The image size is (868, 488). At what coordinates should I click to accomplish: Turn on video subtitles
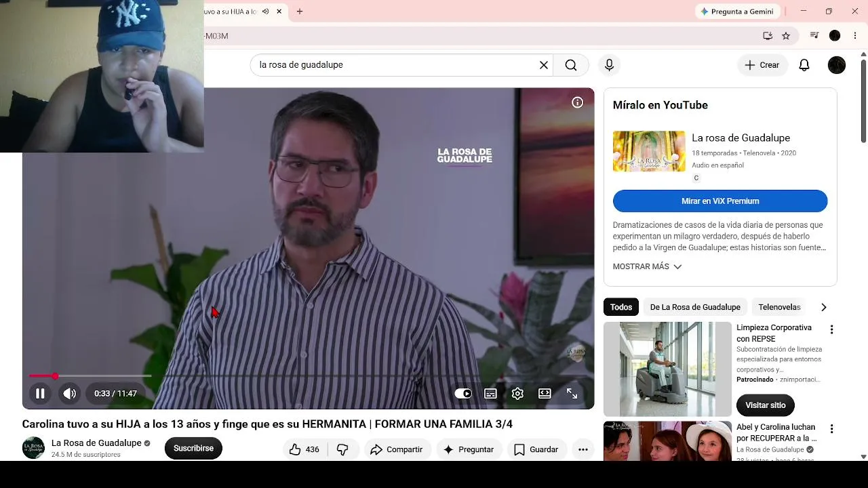[x=490, y=393]
